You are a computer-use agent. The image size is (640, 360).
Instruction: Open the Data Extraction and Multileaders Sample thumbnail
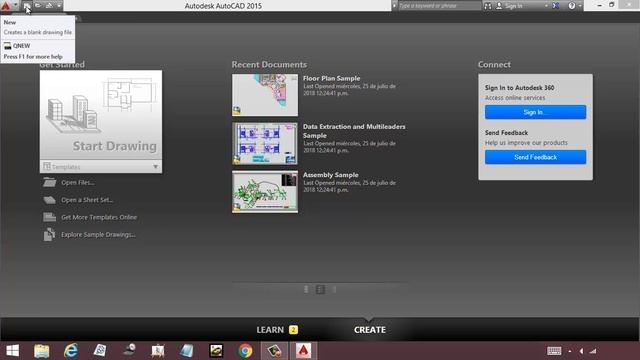[x=265, y=144]
